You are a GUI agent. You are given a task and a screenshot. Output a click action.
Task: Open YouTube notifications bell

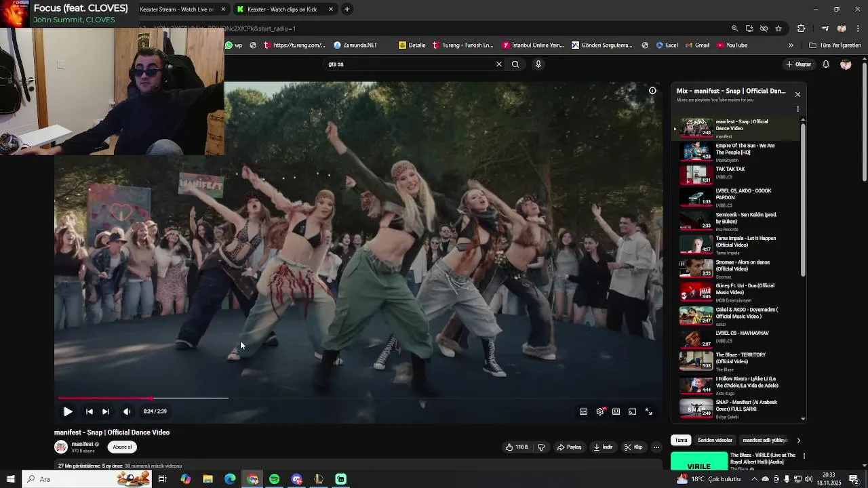pos(826,64)
